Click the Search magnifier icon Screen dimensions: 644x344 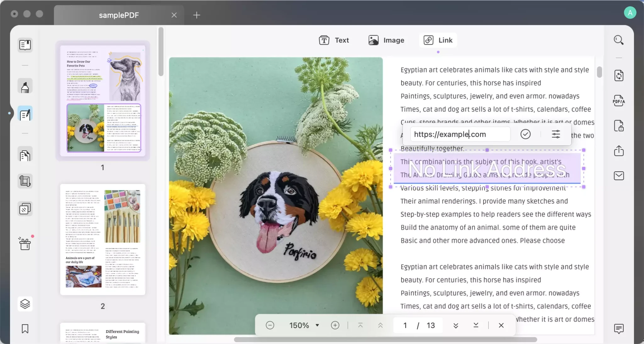point(619,40)
